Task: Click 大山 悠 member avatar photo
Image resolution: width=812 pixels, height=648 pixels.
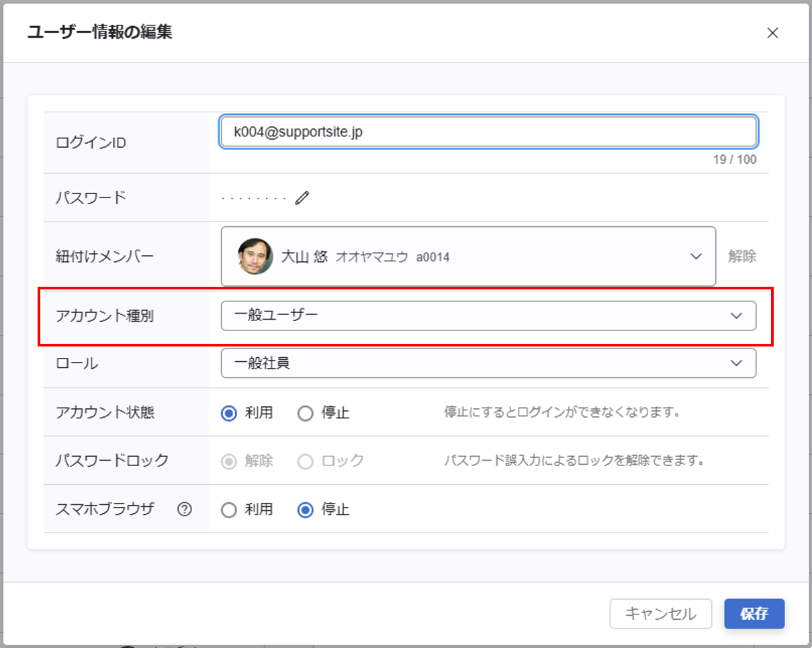Action: (255, 257)
